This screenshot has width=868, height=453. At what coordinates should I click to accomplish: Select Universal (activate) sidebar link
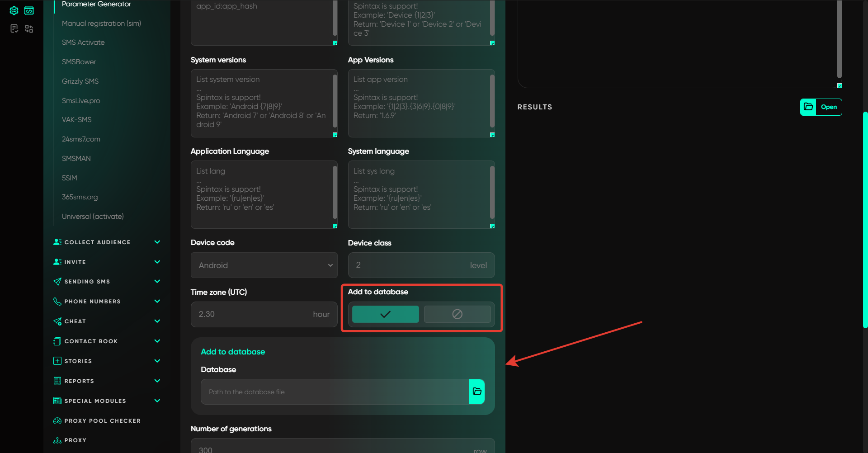[93, 217]
